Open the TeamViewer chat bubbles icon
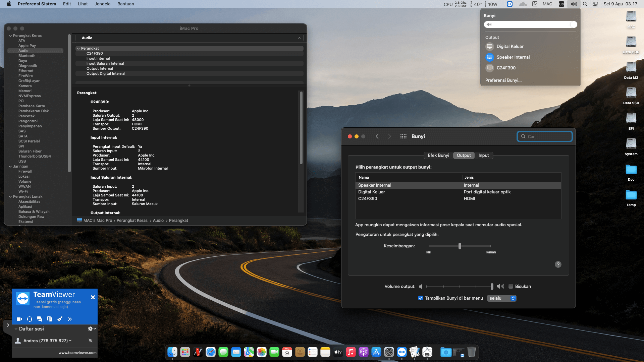644x362 pixels. click(40, 319)
